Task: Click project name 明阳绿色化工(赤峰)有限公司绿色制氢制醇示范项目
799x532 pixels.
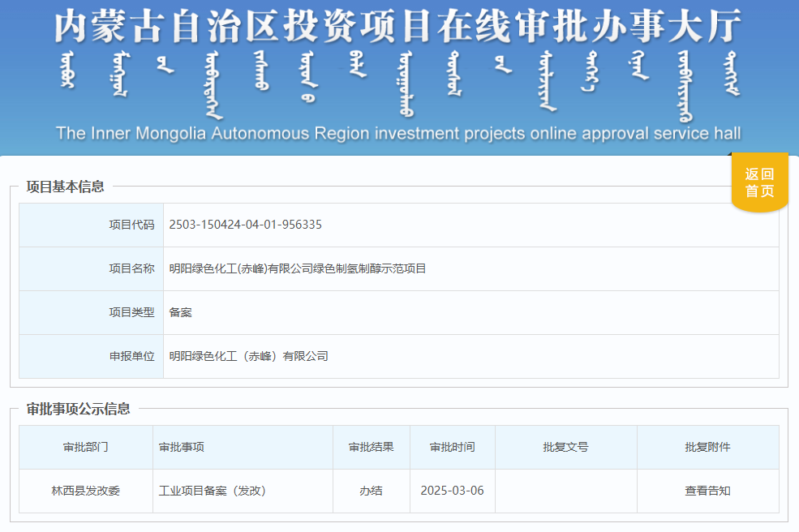Action: click(297, 268)
